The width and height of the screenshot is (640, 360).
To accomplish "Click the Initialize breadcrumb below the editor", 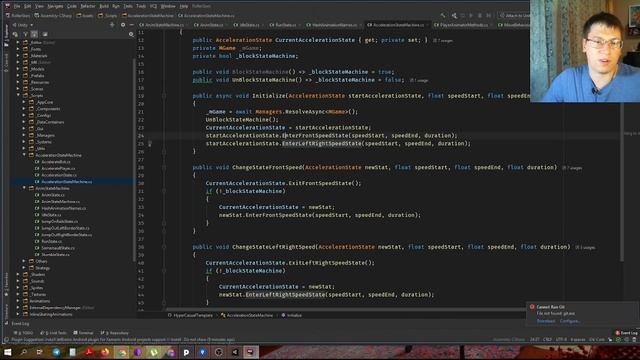I will 292,315.
